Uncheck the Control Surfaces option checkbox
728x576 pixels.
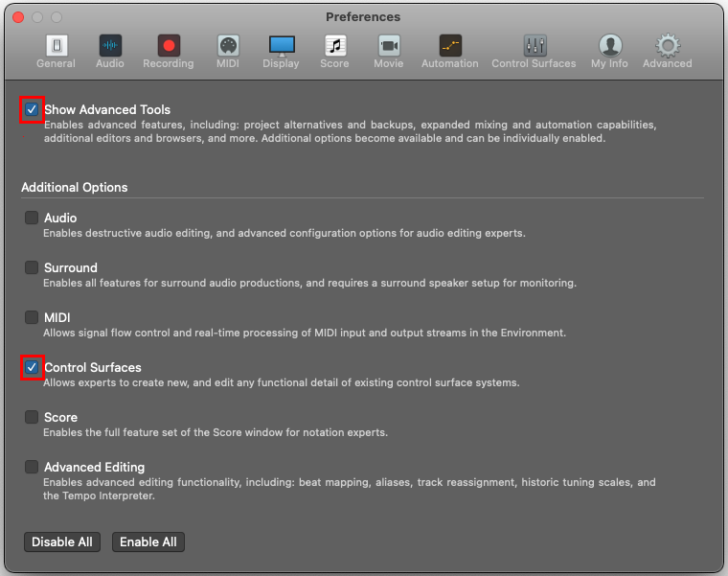(x=32, y=367)
